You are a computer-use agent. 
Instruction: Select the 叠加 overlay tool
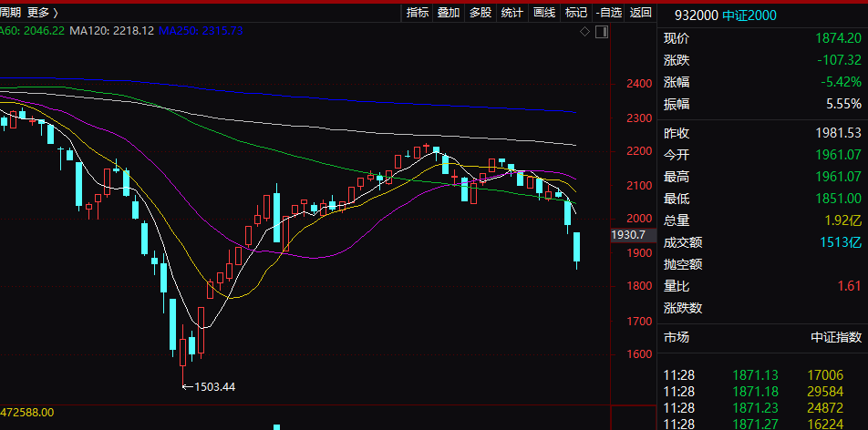point(449,12)
